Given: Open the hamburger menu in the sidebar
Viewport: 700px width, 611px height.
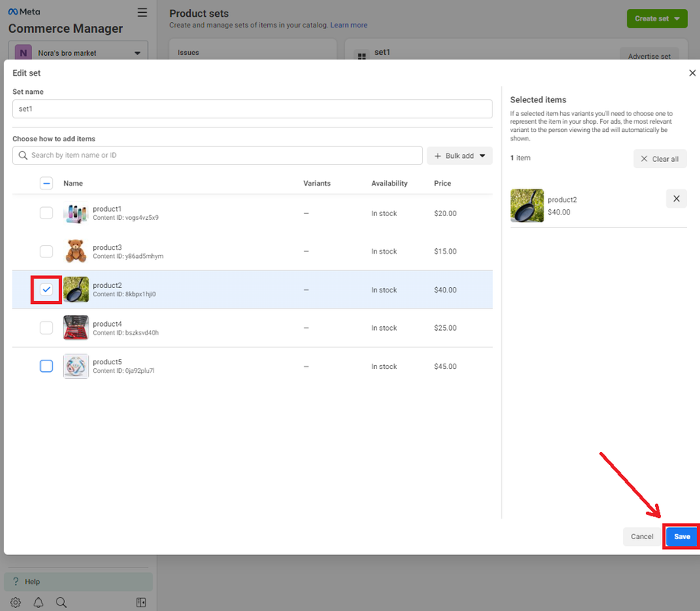Looking at the screenshot, I should (142, 12).
